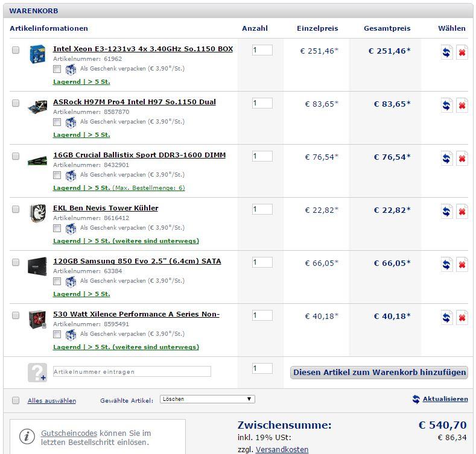Screen dimensions: 476x454
Task: Click stock status link for Xilence power supply
Action: click(125, 347)
